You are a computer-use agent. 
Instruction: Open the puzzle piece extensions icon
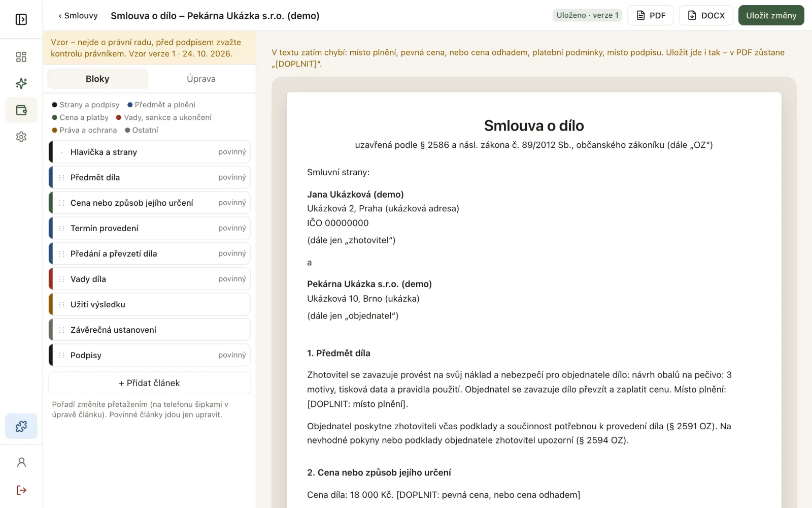click(21, 426)
